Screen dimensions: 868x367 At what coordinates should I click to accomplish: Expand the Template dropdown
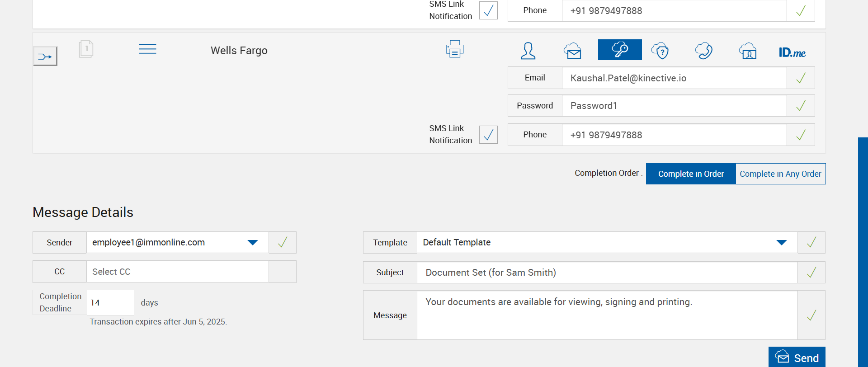point(781,243)
